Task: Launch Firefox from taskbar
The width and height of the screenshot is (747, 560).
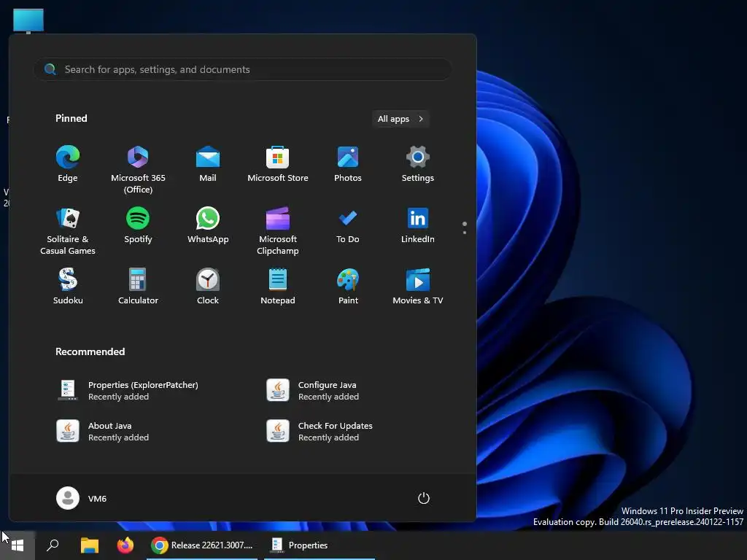Action: click(x=125, y=545)
